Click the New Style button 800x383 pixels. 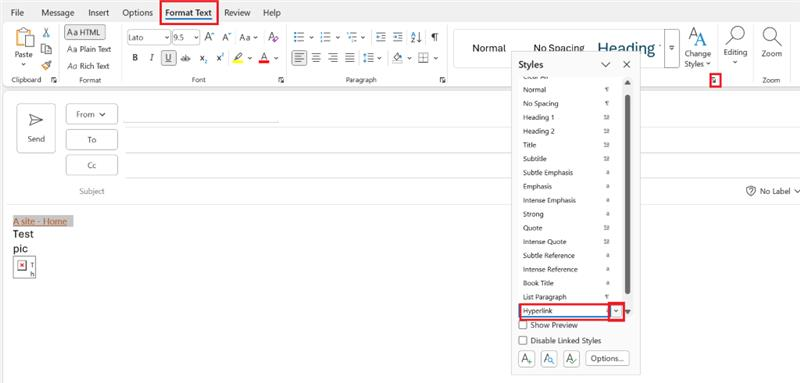tap(527, 359)
